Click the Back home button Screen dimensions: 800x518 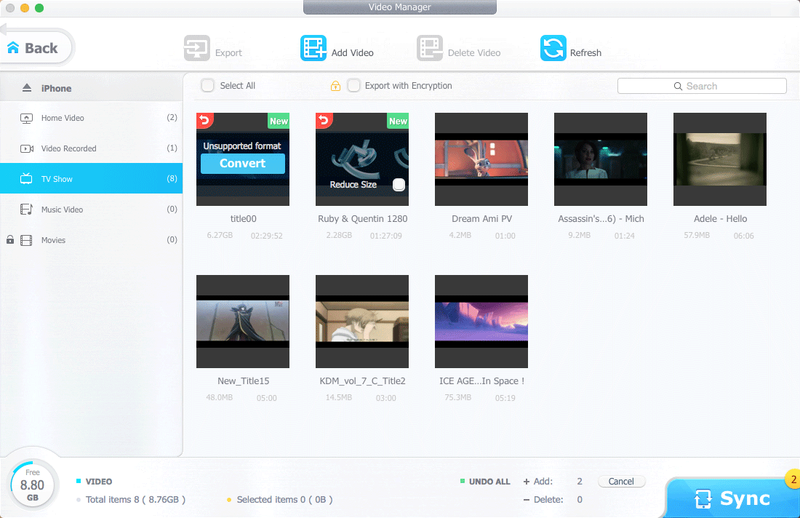point(37,48)
